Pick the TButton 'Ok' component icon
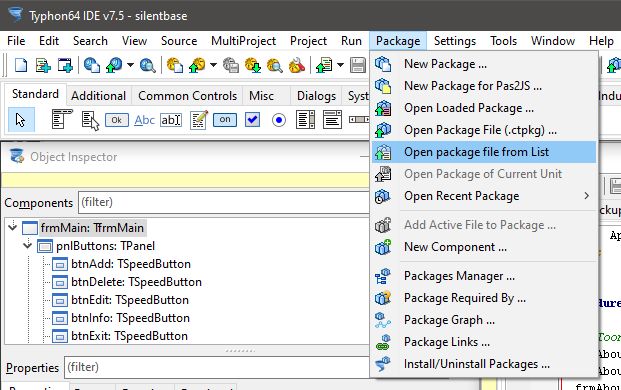 coord(116,120)
